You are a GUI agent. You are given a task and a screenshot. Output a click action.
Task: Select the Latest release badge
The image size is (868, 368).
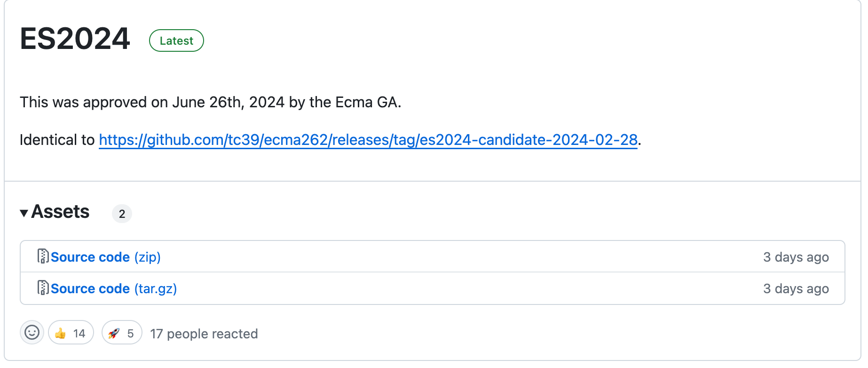pos(176,40)
